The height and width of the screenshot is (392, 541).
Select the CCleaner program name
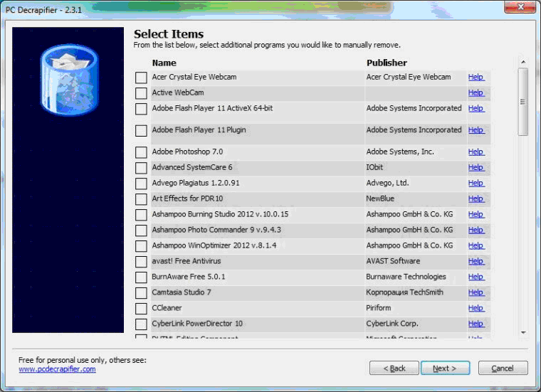[x=167, y=308]
